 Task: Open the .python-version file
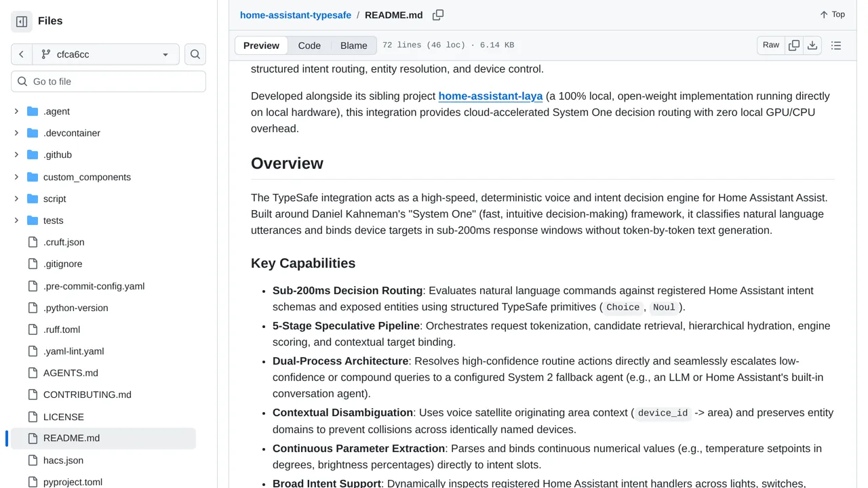(x=76, y=308)
